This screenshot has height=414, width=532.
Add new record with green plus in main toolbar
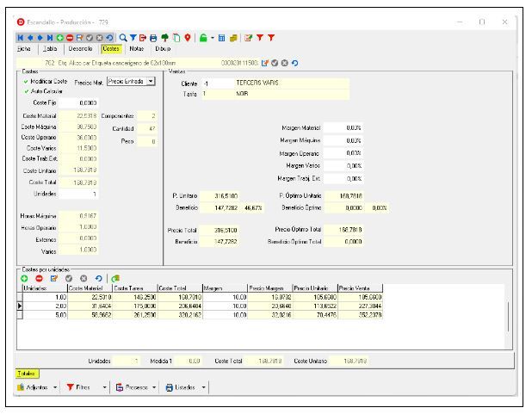point(59,38)
